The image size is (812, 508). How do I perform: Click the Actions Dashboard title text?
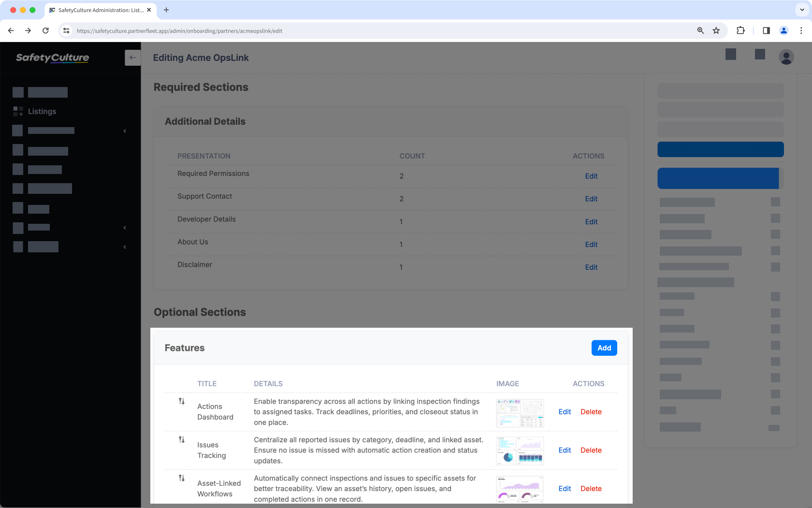215,412
